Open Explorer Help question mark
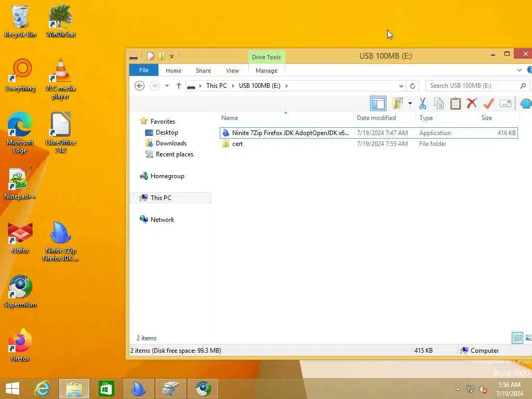 (x=529, y=70)
